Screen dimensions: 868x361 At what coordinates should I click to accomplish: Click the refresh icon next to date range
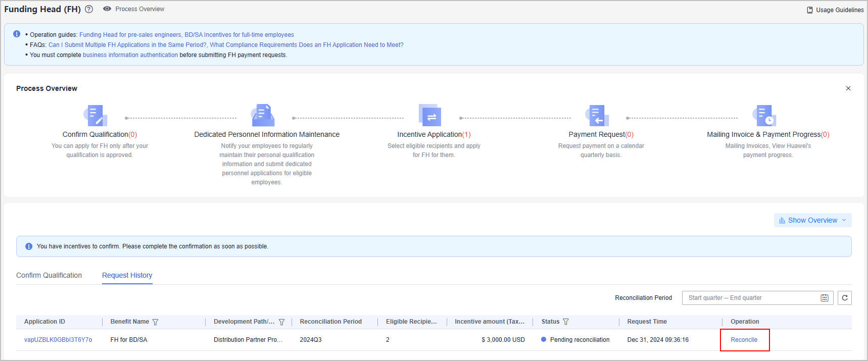pos(844,298)
